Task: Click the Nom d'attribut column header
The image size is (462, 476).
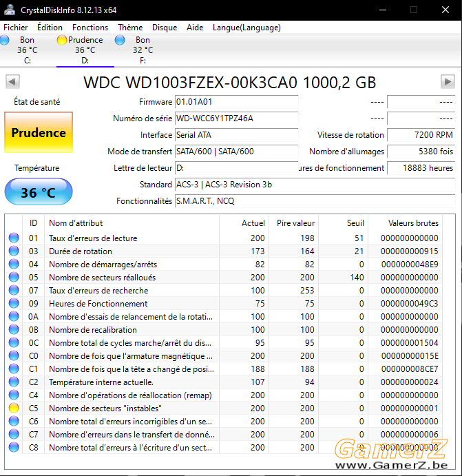Action: pos(132,223)
